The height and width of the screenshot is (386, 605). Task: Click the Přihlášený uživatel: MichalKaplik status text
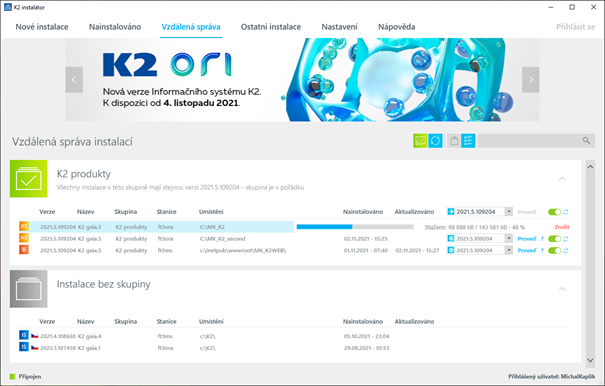coord(551,376)
